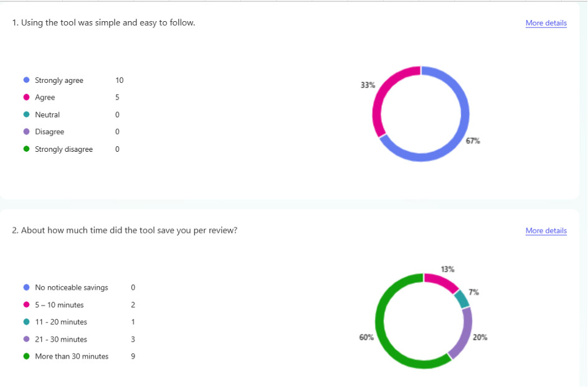Select the Strongly agree legend label
The height and width of the screenshot is (387, 588).
59,80
